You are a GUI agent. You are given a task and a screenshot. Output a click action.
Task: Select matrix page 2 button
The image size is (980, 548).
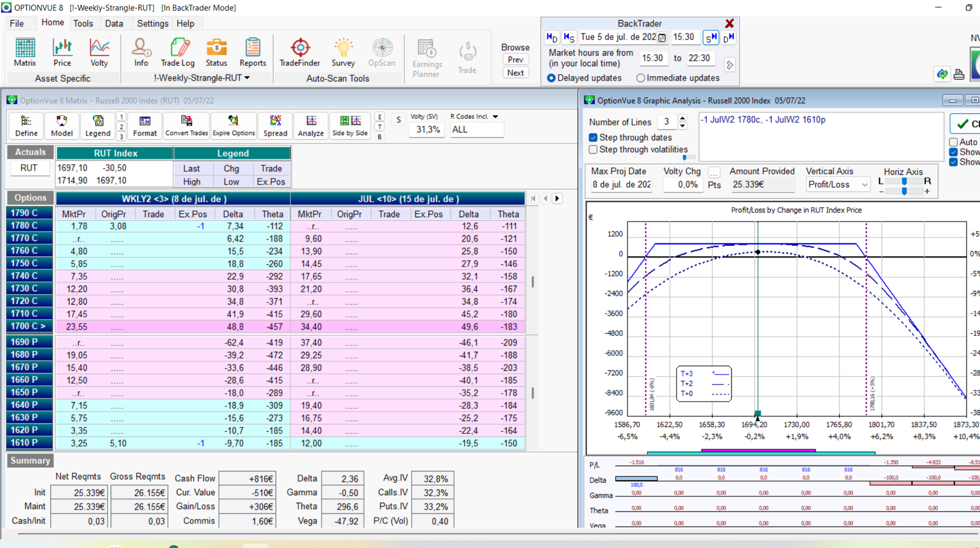pyautogui.click(x=121, y=127)
